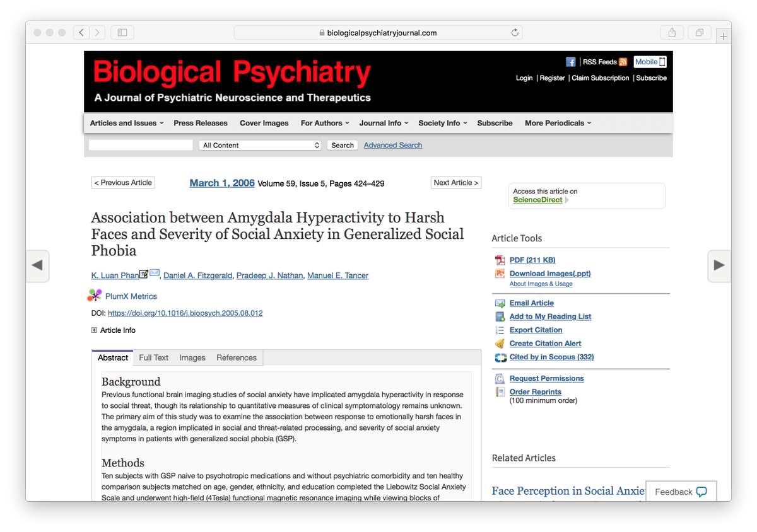Click Subscribe link in black header

(652, 78)
